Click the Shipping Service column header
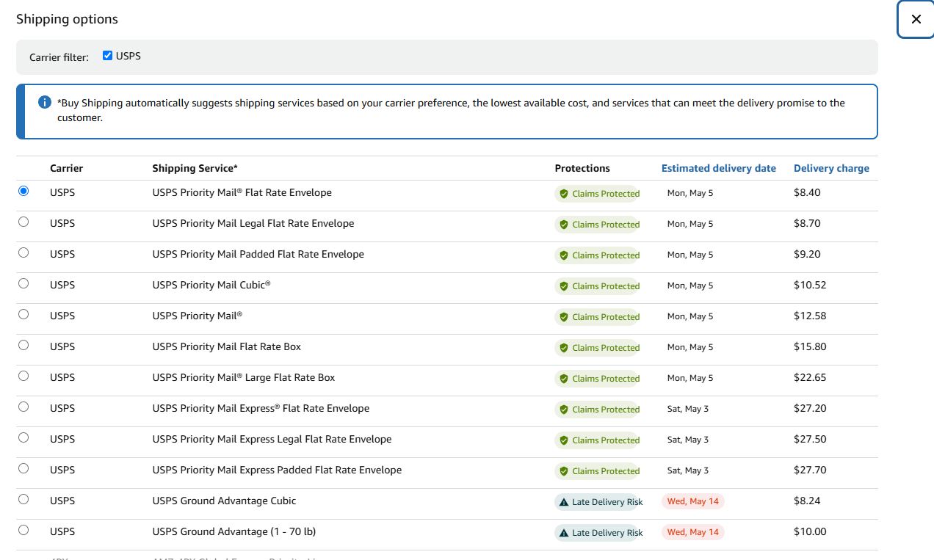934x560 pixels. tap(195, 168)
